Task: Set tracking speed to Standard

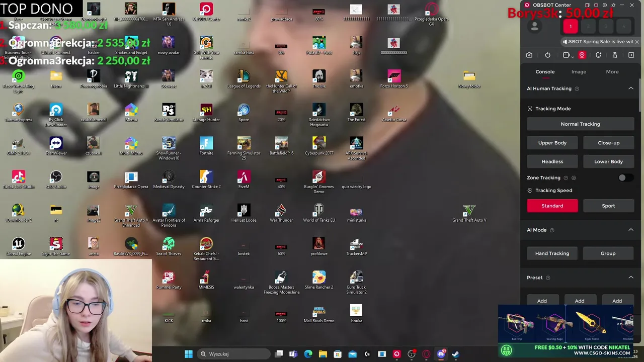Action: click(552, 206)
